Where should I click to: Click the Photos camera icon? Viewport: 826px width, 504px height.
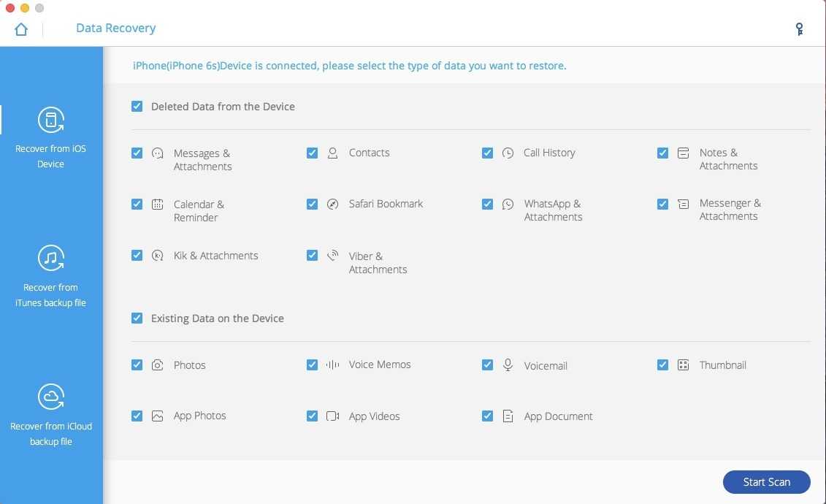click(x=158, y=365)
